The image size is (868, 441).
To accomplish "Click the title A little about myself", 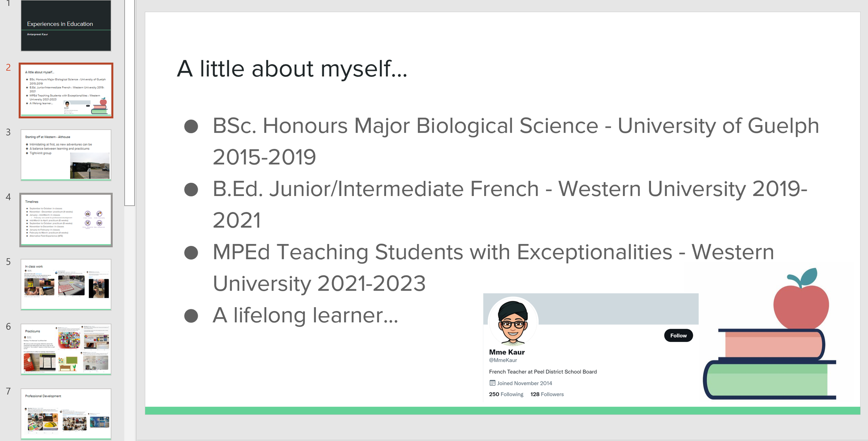I will click(x=292, y=68).
